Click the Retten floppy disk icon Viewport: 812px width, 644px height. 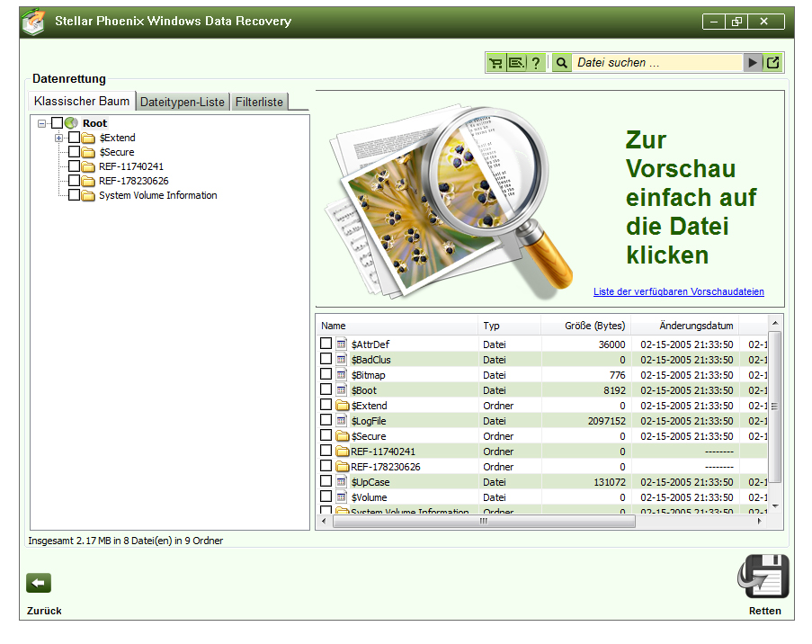pyautogui.click(x=763, y=576)
